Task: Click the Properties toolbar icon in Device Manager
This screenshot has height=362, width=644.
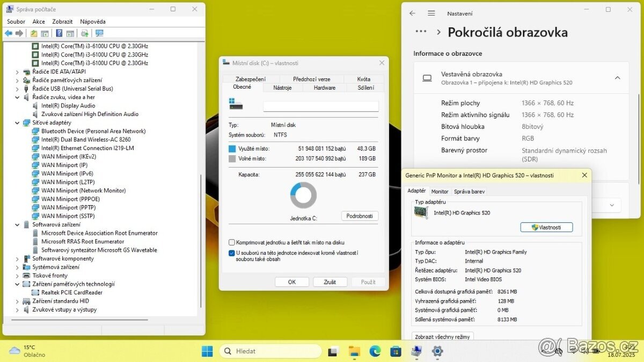Action: pos(70,33)
